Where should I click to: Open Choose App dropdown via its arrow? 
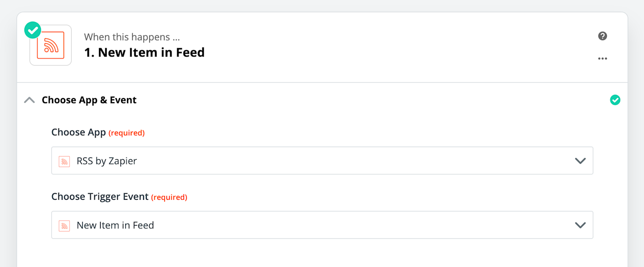click(x=580, y=161)
